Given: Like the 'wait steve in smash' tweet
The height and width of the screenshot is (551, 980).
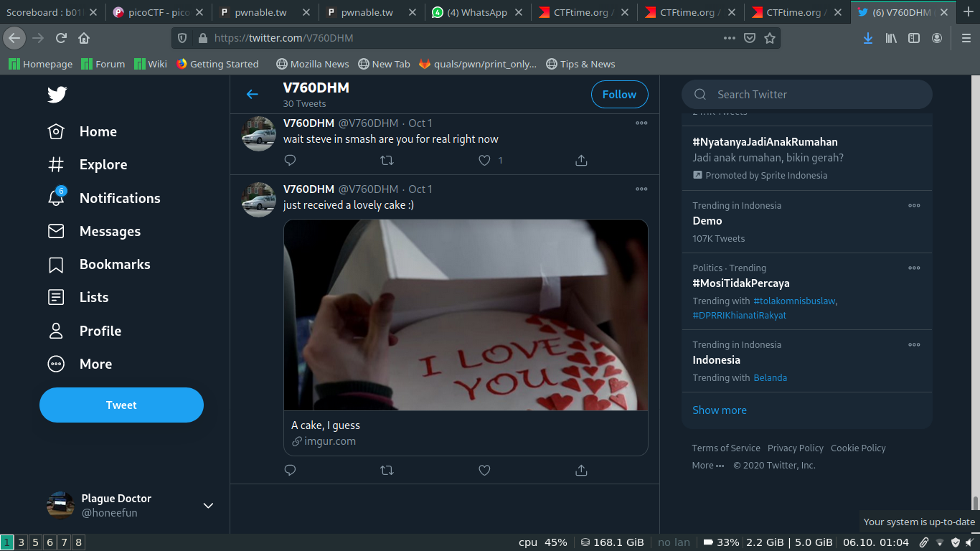Looking at the screenshot, I should [x=484, y=161].
